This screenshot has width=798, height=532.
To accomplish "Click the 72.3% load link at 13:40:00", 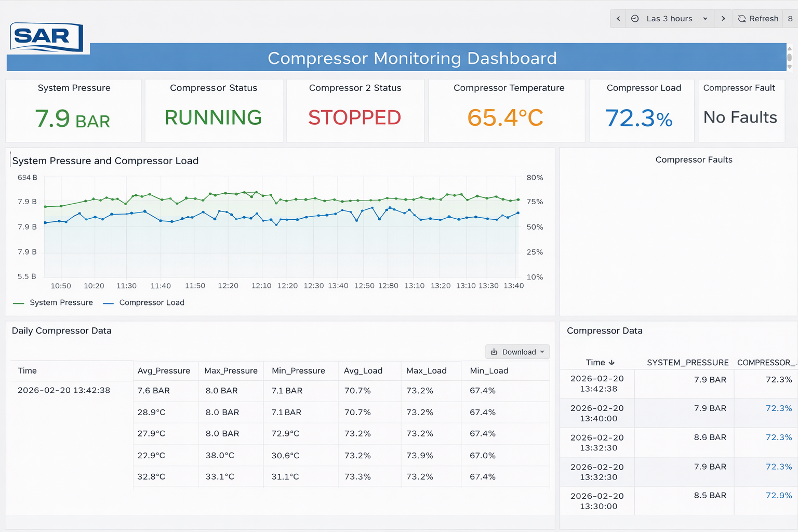I will coord(778,408).
